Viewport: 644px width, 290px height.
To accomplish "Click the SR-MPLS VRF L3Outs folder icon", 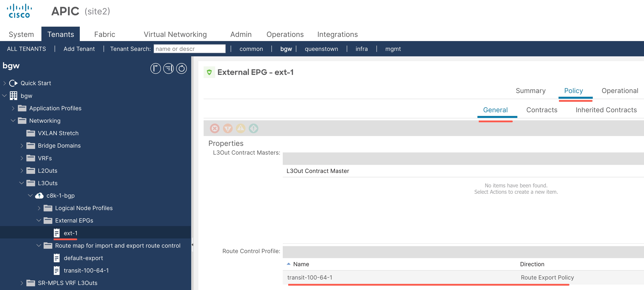I will click(31, 283).
